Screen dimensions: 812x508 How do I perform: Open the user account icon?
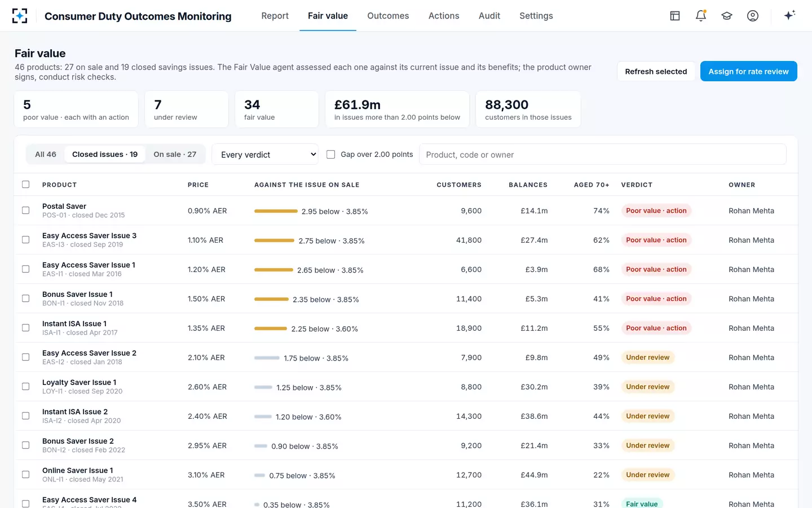click(x=753, y=16)
